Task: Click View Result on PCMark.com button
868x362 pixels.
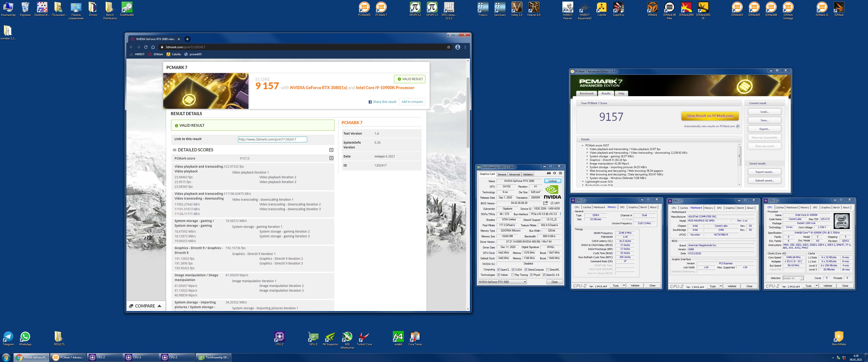Action: pos(710,116)
